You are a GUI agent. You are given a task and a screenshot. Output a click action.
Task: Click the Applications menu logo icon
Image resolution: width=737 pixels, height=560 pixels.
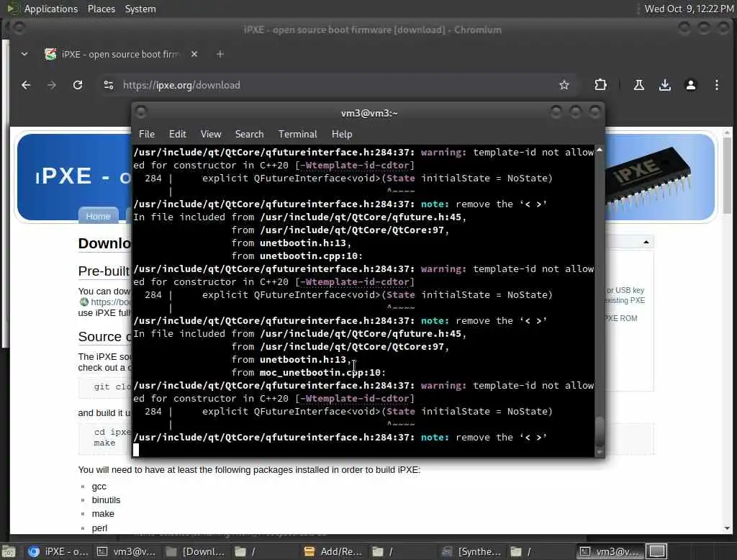point(13,9)
